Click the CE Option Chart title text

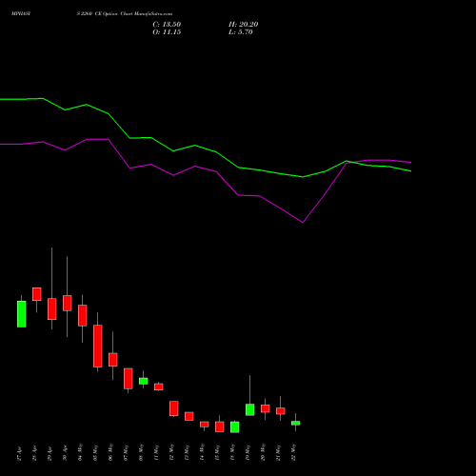[125, 14]
